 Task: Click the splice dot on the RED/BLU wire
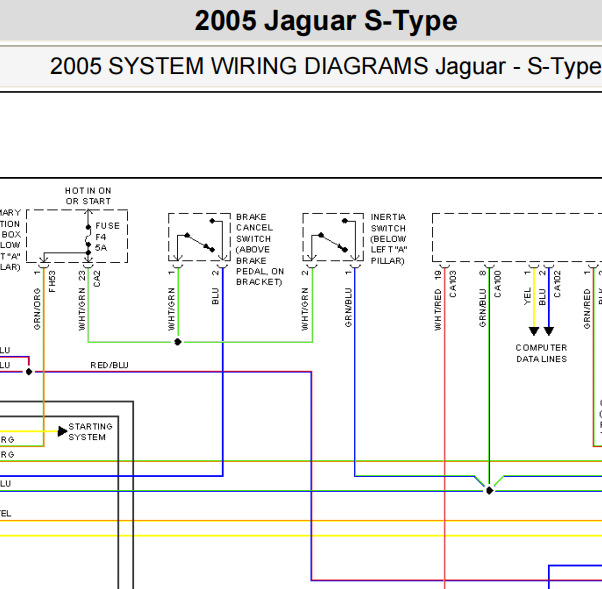tap(29, 372)
